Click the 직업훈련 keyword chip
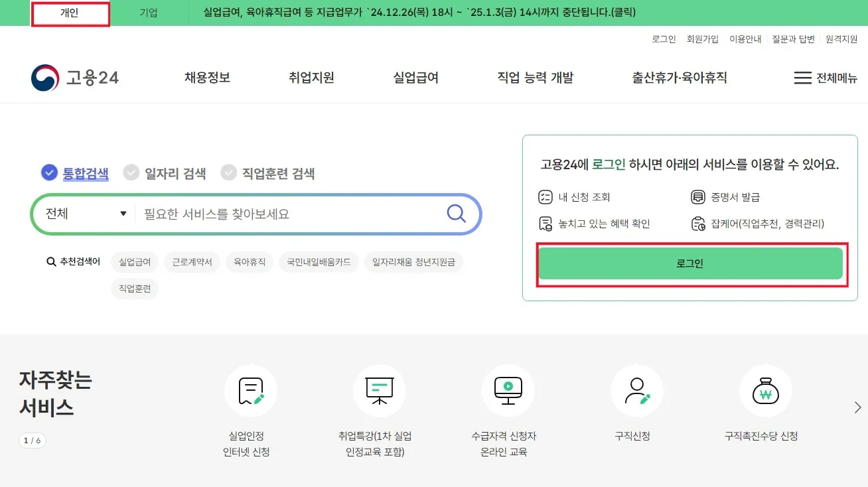 tap(135, 289)
